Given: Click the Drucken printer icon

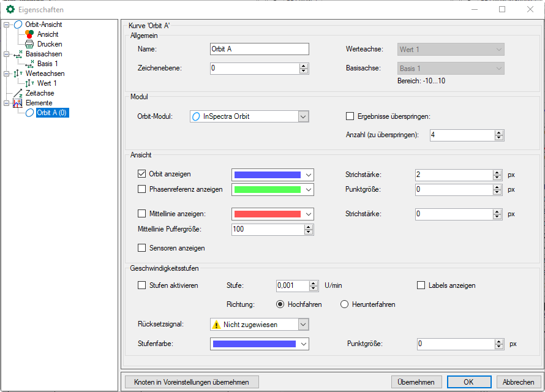Looking at the screenshot, I should click(29, 44).
